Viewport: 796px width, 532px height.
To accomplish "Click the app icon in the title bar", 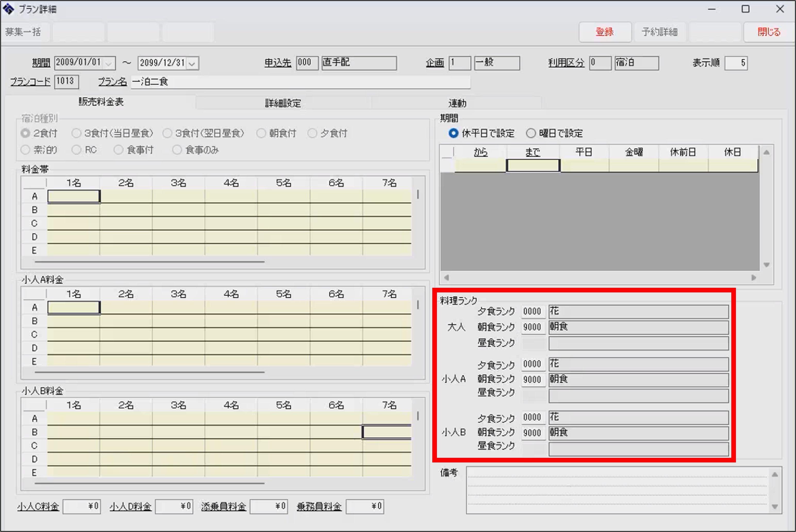I will 8,9.
